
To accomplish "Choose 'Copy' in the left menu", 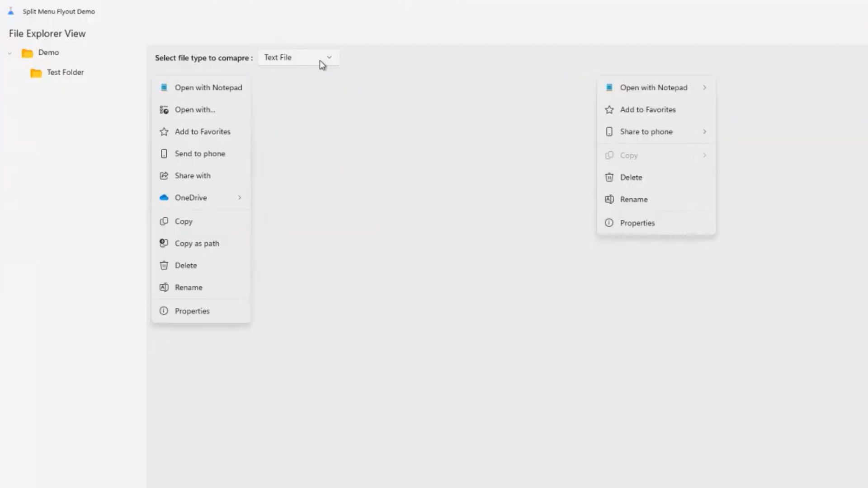I will 201,221.
